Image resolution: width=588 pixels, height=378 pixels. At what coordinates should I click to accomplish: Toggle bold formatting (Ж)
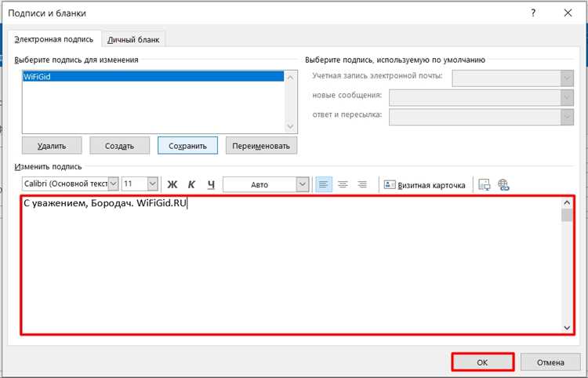172,184
